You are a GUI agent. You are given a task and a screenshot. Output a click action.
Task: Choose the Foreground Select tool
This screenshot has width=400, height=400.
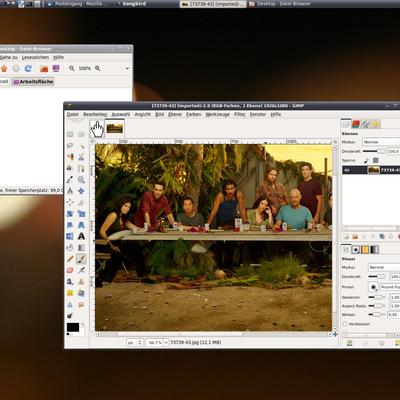click(x=70, y=168)
